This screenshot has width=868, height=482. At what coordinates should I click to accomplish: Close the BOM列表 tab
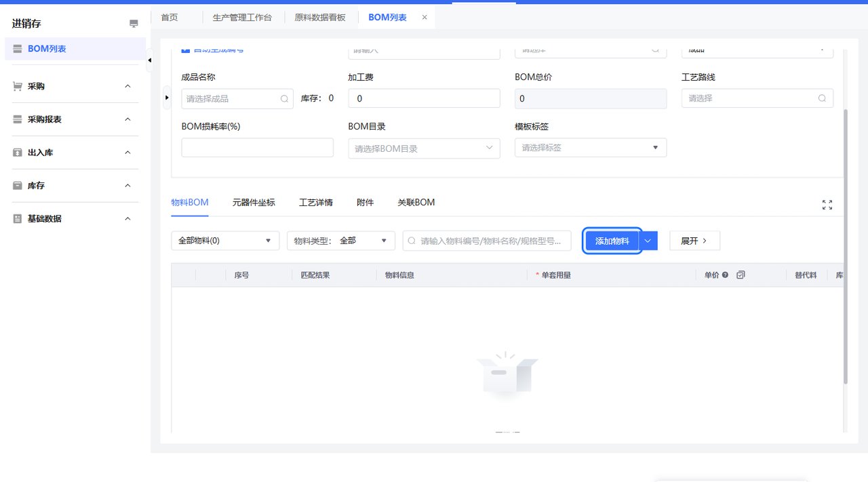tap(425, 18)
